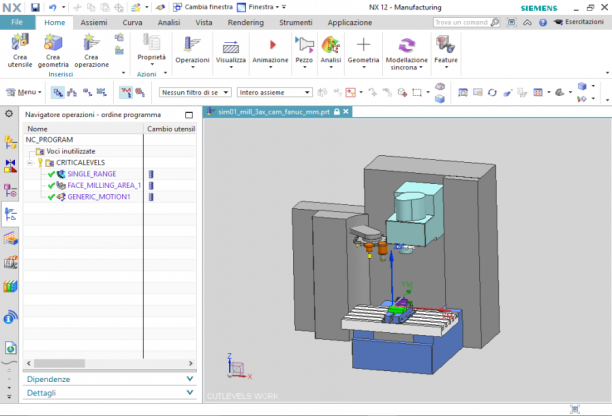This screenshot has width=612, height=416.
Task: Click the Esercitazioni link
Action: coord(579,22)
